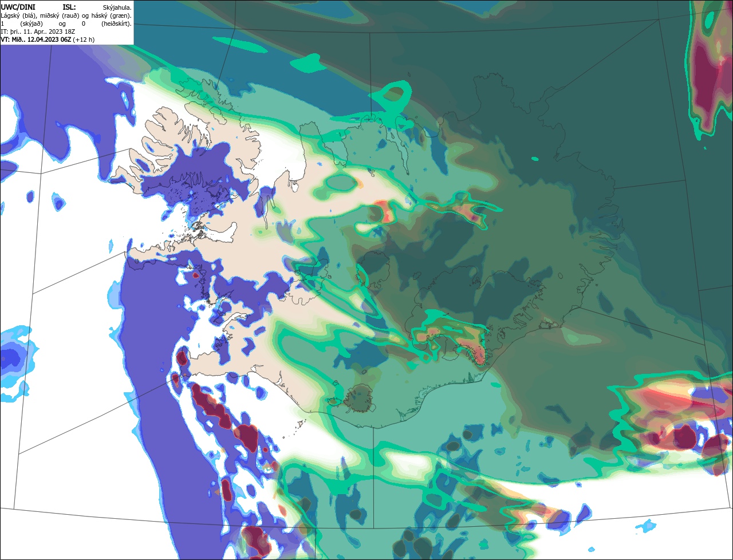Click the 'IT: þri.. 11. Apr.. 2023 18Z' line
Image resolution: width=733 pixels, height=560 pixels.
coord(38,32)
